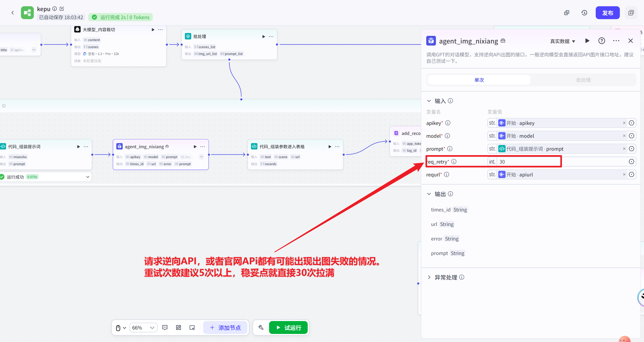This screenshot has width=644, height=342.
Task: Open variable picker for req_retry row
Action: coord(632,162)
